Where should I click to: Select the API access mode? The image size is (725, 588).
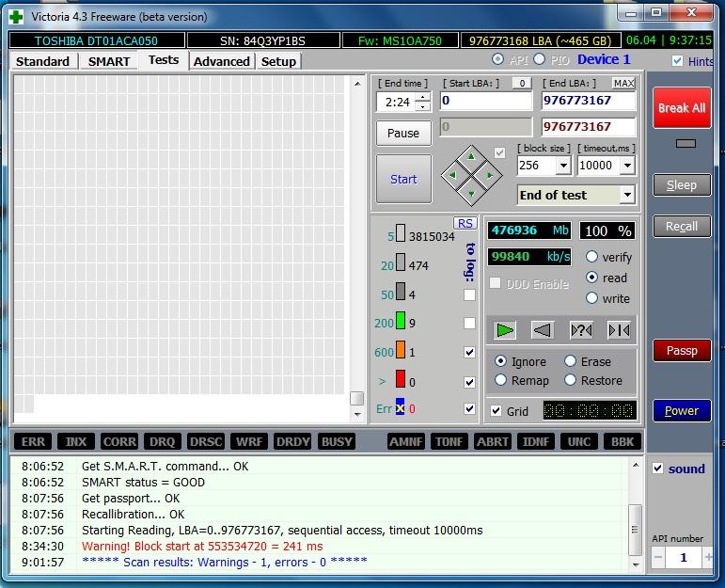pos(498,59)
